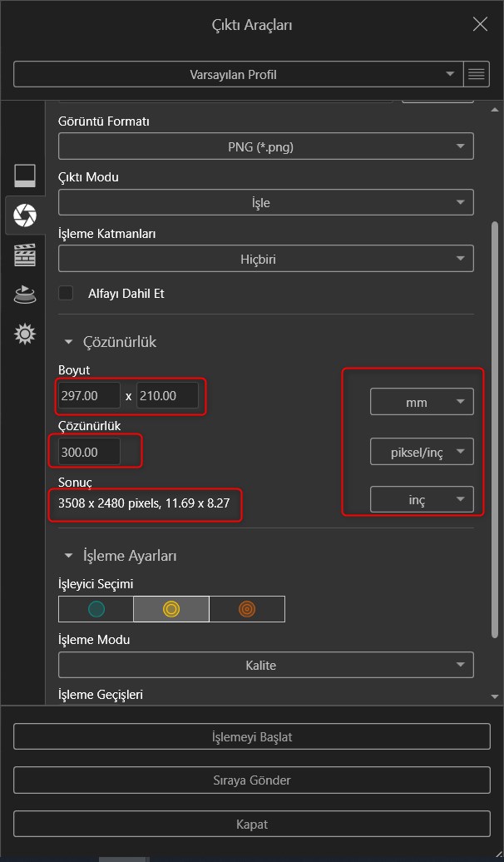Click the Kapat button
The height and width of the screenshot is (862, 504).
(251, 825)
